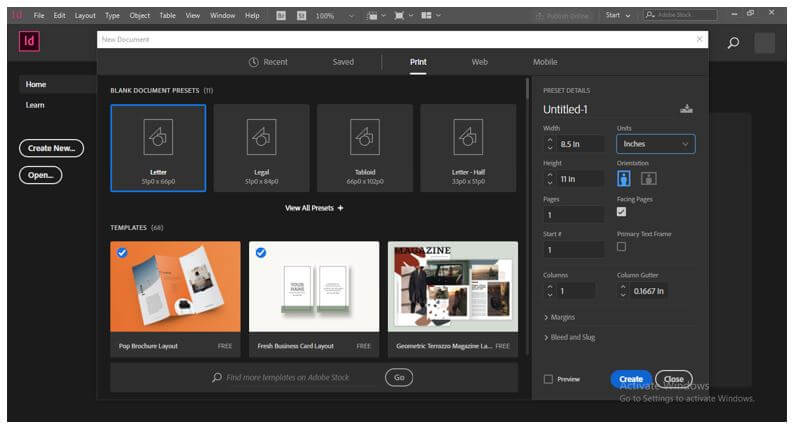The width and height of the screenshot is (792, 424).
Task: Open Adobe Stock via the St icon
Action: tap(302, 16)
